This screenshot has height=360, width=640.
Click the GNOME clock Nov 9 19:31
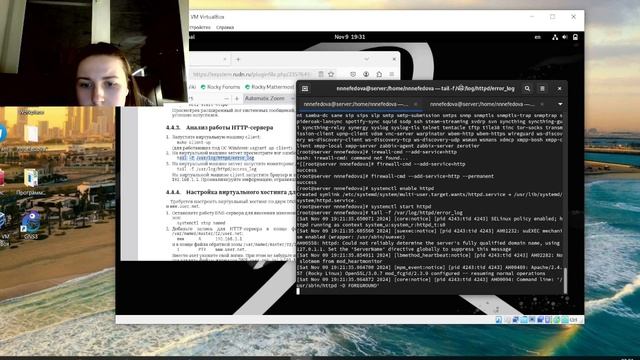coord(350,37)
